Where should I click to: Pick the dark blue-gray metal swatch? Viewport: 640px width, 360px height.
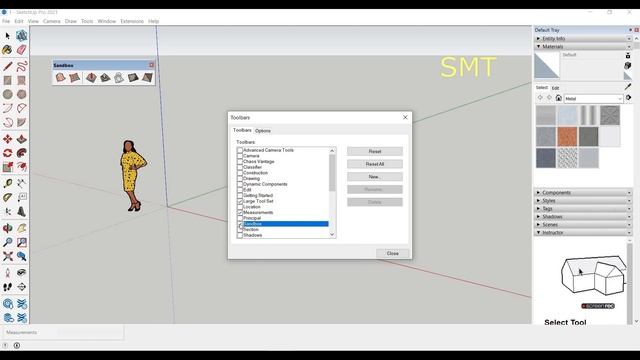point(546,158)
